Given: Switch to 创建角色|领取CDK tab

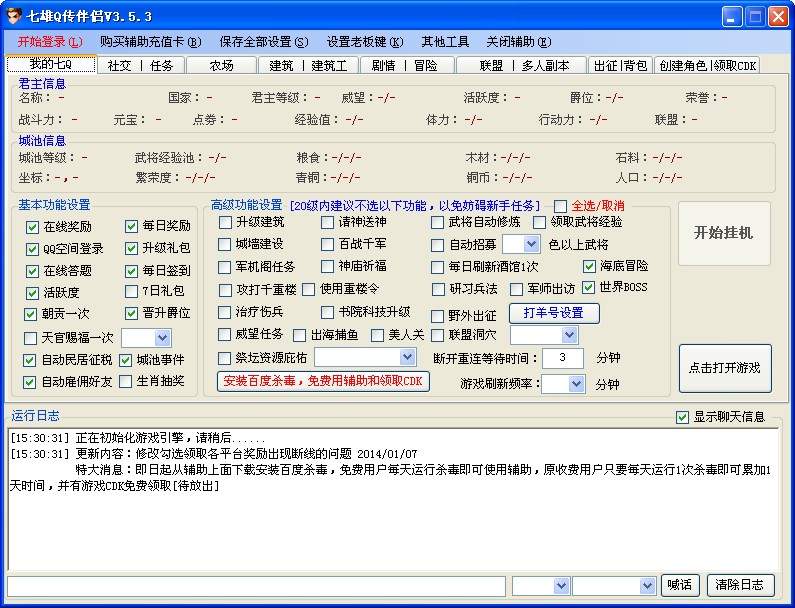Looking at the screenshot, I should (x=707, y=65).
